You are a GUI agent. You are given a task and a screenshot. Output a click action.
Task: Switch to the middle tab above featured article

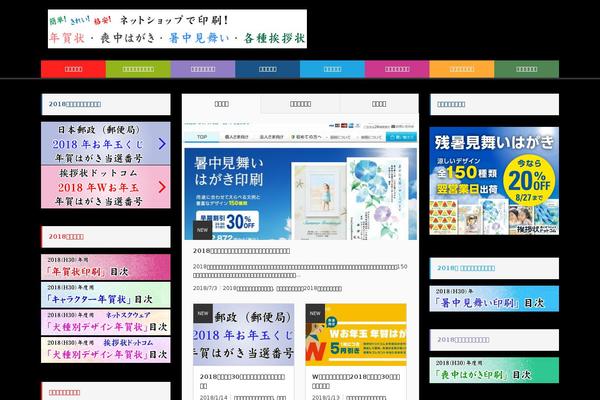click(300, 104)
